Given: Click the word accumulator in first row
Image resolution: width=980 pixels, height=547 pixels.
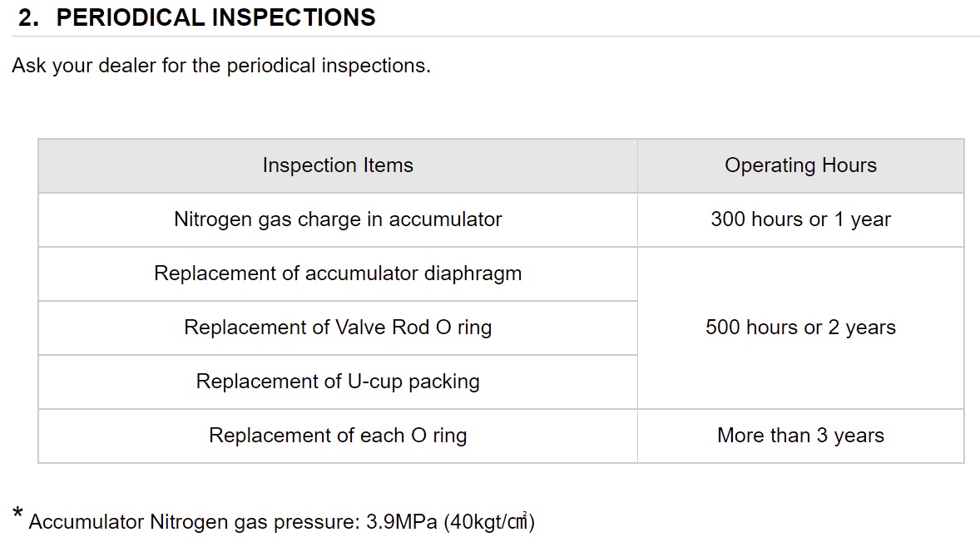Looking at the screenshot, I should (445, 219).
